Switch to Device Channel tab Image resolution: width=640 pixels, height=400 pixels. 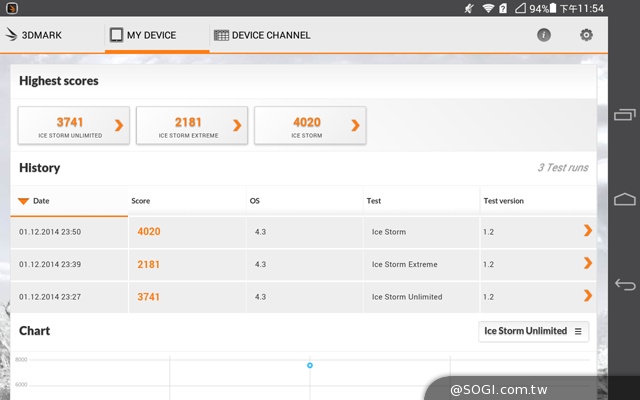coord(261,35)
